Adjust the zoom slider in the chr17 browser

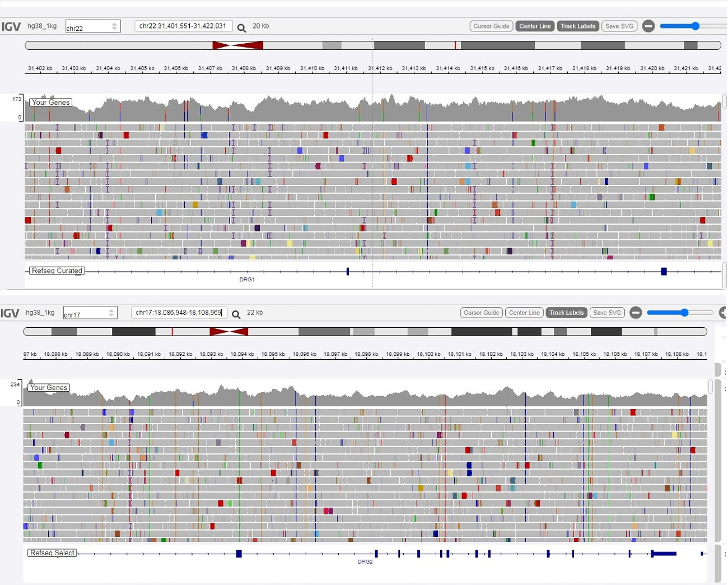(x=684, y=313)
